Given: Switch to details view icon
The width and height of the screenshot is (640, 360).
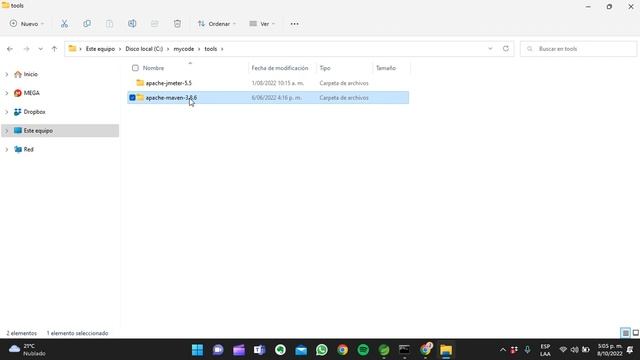Looking at the screenshot, I should click(625, 333).
